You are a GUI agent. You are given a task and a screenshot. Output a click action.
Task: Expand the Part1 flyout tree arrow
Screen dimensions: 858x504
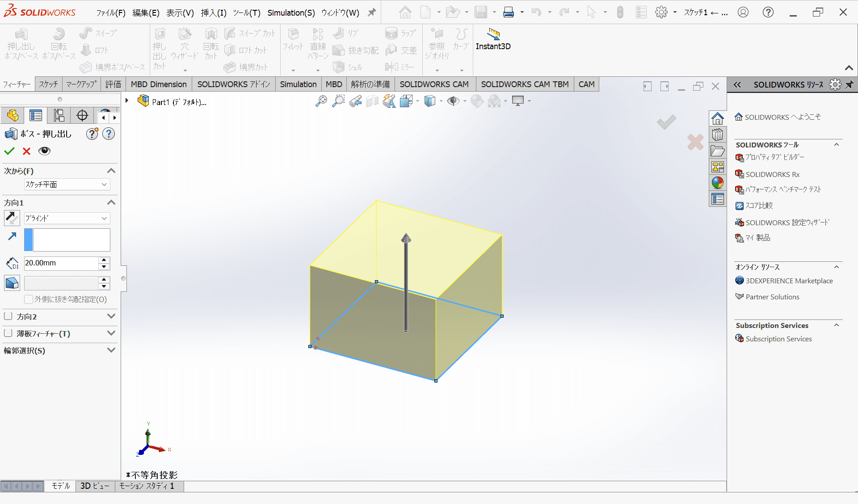pos(127,101)
